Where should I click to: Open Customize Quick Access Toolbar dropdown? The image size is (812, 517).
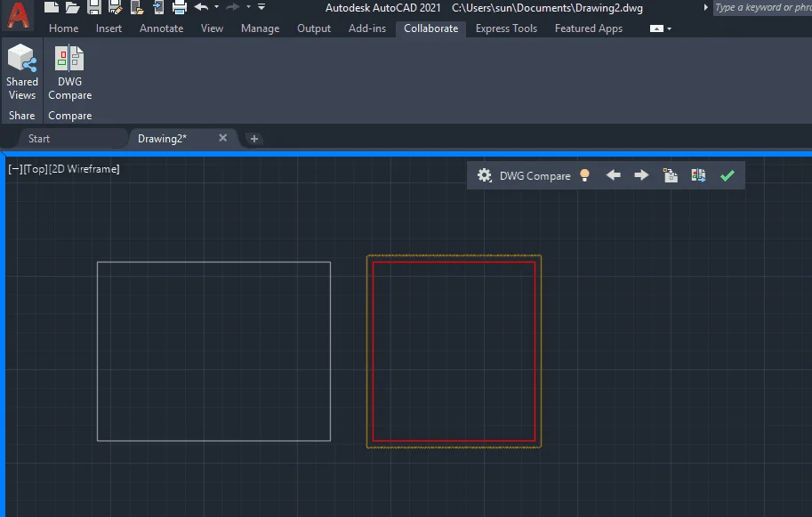click(x=261, y=7)
